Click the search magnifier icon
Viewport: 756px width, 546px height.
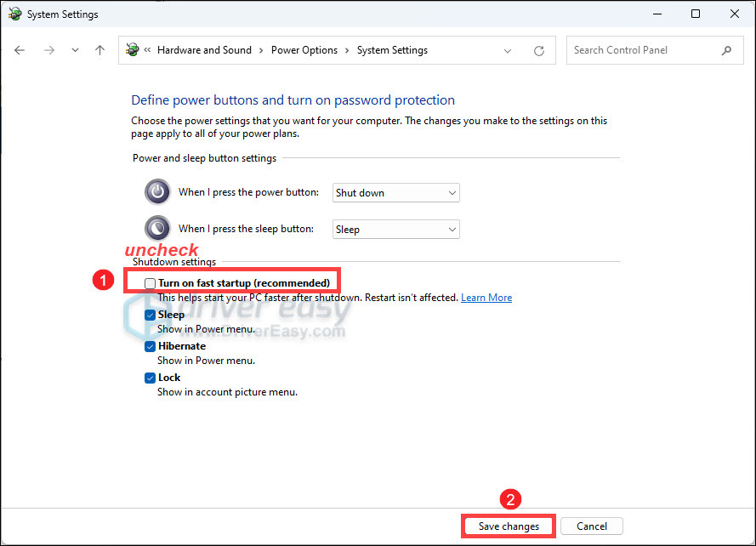[x=727, y=50]
